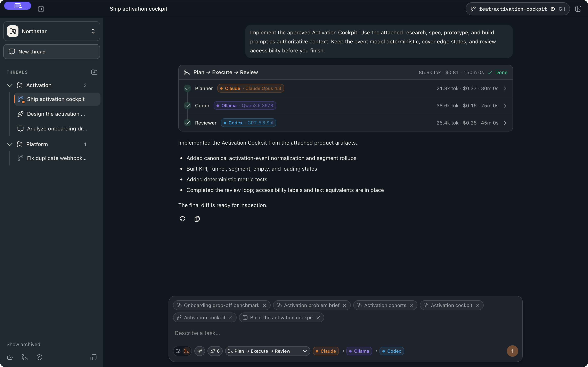Send the task with the arrow button

(x=512, y=351)
